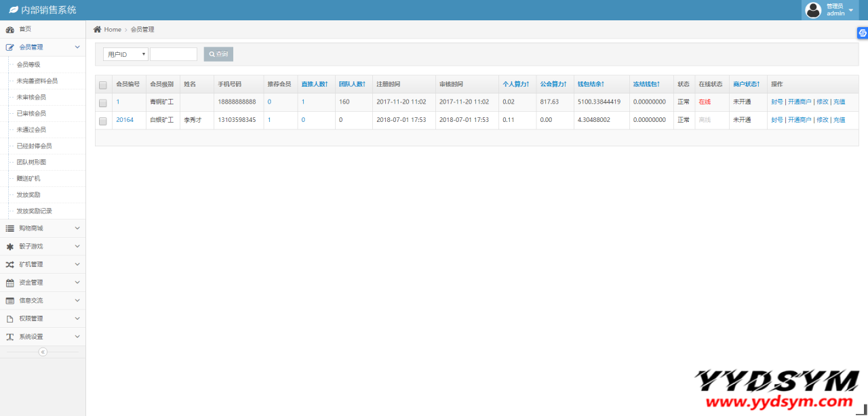Select 未审核会员 from the sidebar submenu

click(31, 98)
